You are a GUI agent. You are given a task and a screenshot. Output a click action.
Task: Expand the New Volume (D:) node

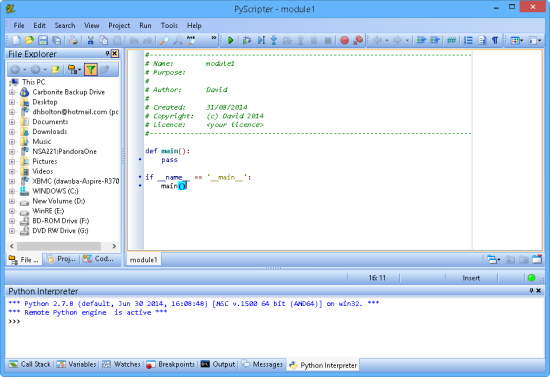coord(12,201)
